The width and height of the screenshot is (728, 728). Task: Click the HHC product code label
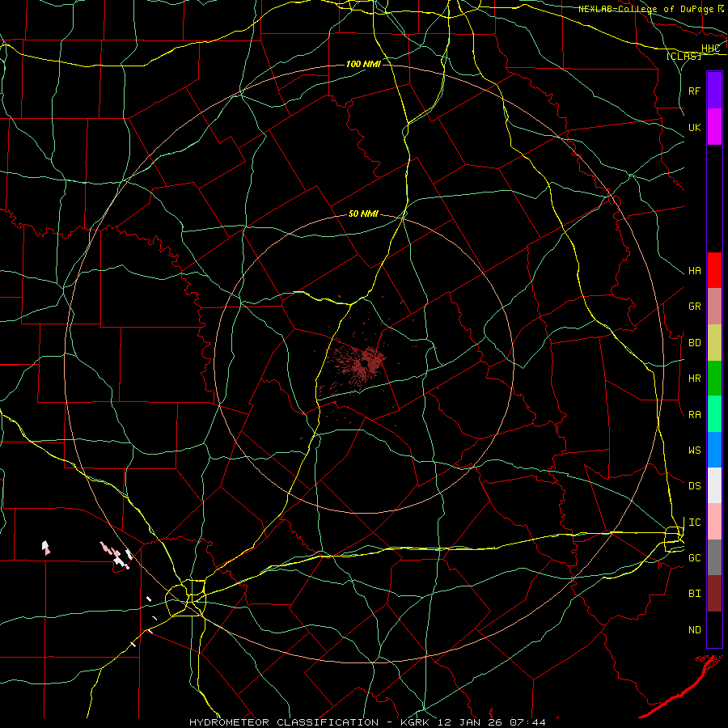pos(710,49)
